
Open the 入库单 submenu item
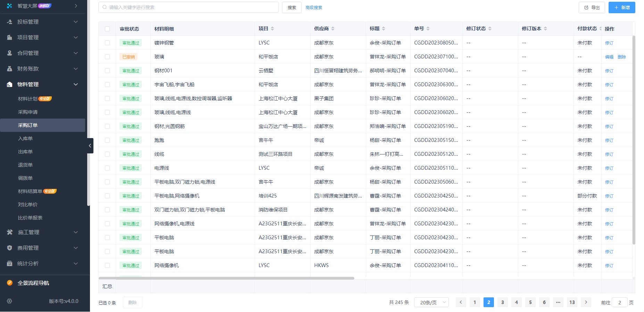coord(25,138)
